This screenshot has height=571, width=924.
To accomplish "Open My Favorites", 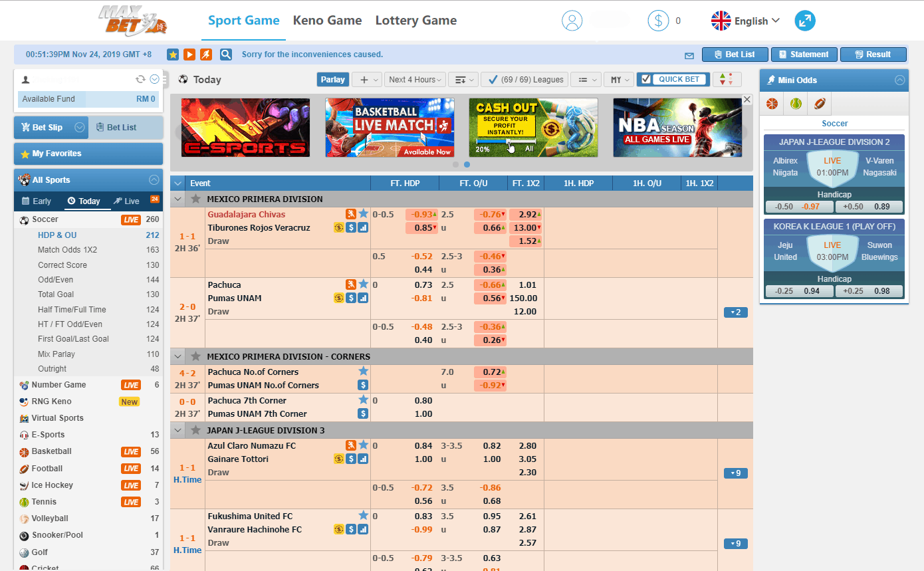I will 88,154.
